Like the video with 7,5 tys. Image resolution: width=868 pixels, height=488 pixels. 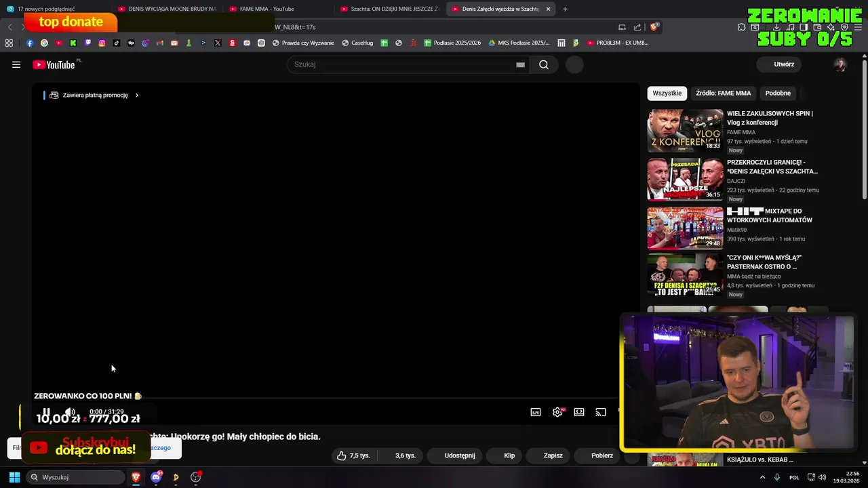pyautogui.click(x=355, y=455)
